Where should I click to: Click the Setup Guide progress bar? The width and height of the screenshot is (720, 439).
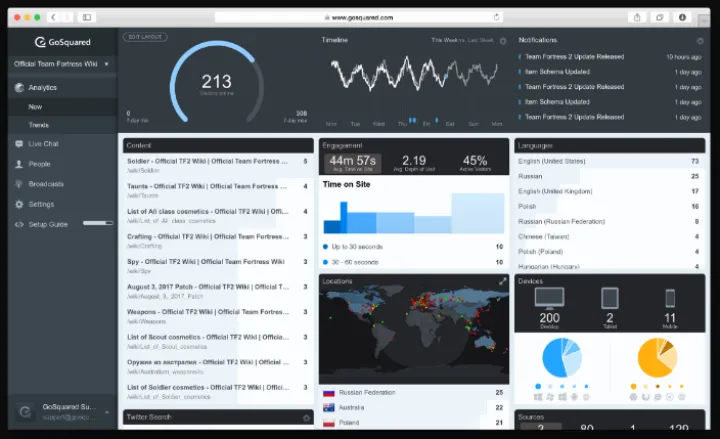coord(97,223)
